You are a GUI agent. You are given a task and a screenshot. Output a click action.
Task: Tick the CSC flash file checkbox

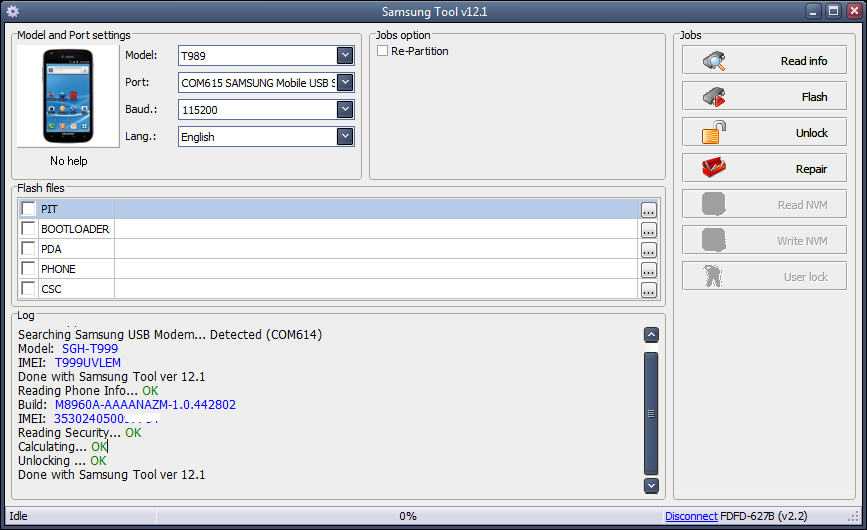pyautogui.click(x=28, y=288)
